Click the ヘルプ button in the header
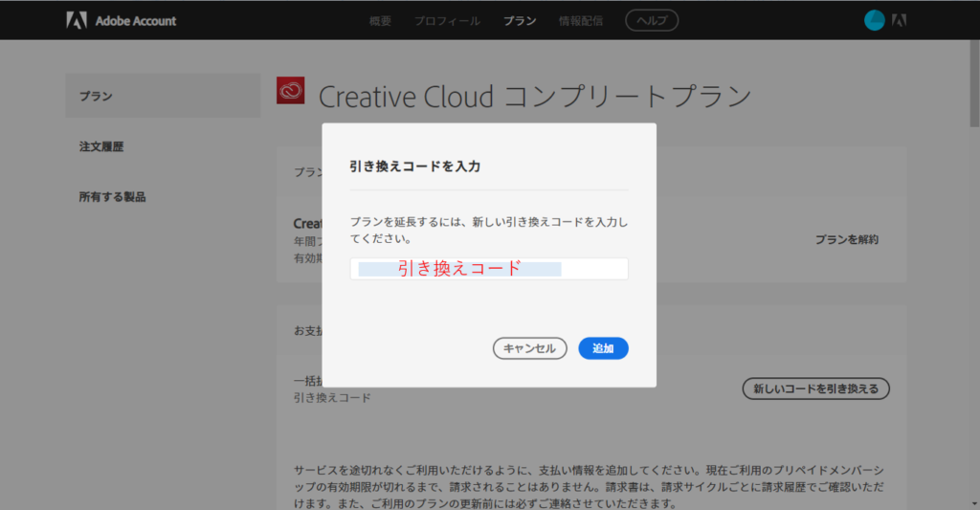The image size is (980, 510). [652, 21]
